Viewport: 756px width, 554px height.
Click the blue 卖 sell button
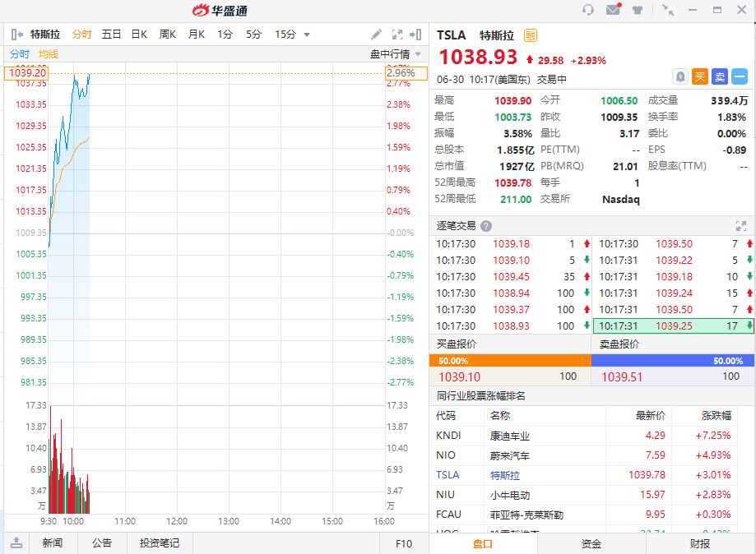(x=720, y=76)
